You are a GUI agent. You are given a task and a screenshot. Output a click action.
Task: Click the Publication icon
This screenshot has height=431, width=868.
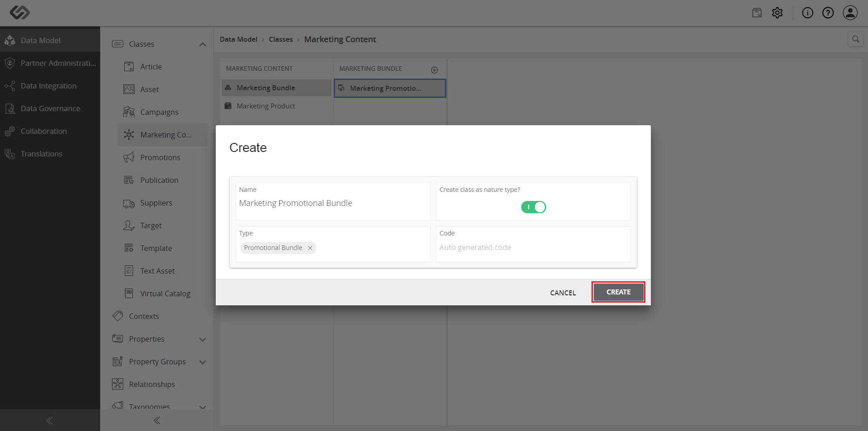tap(129, 180)
